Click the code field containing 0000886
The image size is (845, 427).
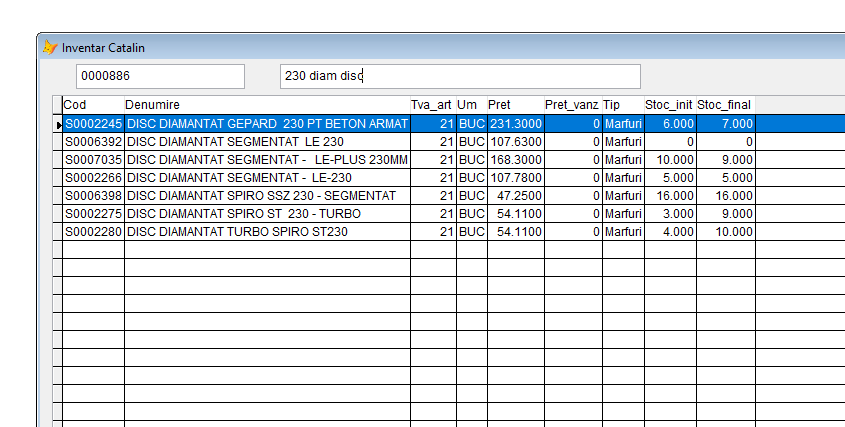pos(160,76)
